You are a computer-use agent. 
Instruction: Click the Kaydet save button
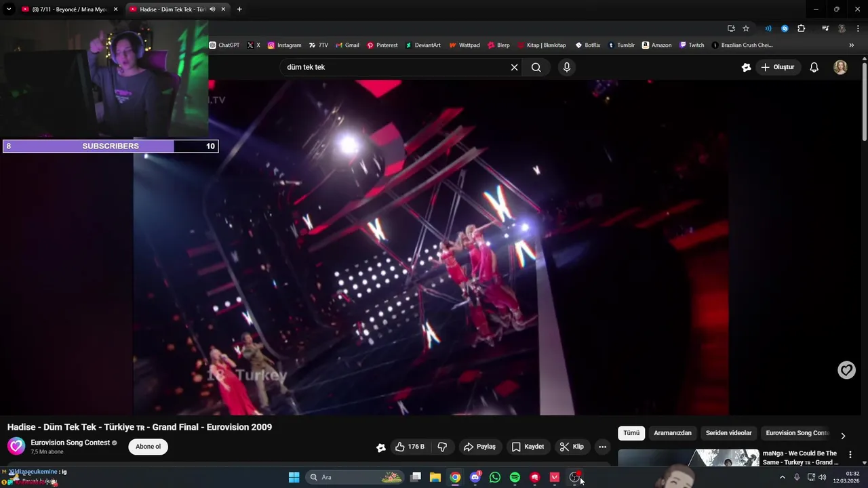point(528,447)
